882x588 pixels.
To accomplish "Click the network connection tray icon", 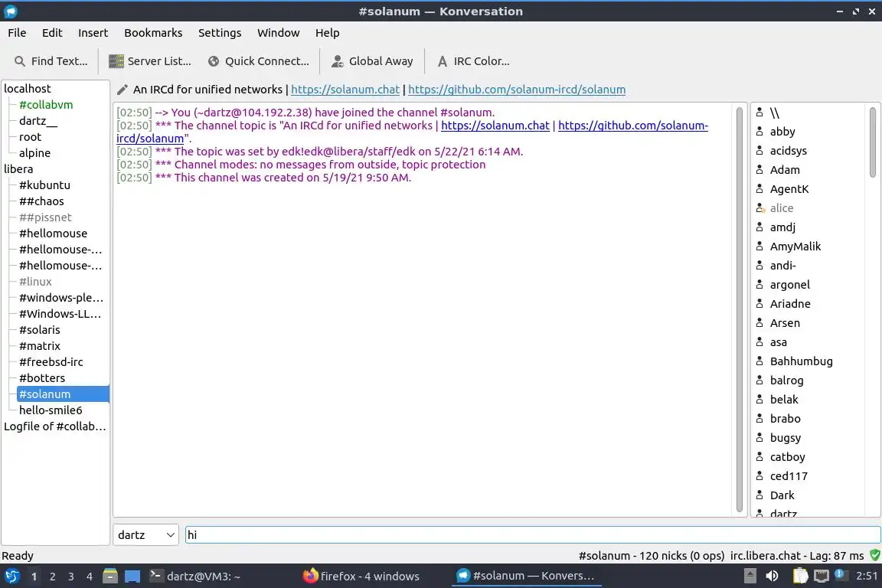I will (822, 576).
